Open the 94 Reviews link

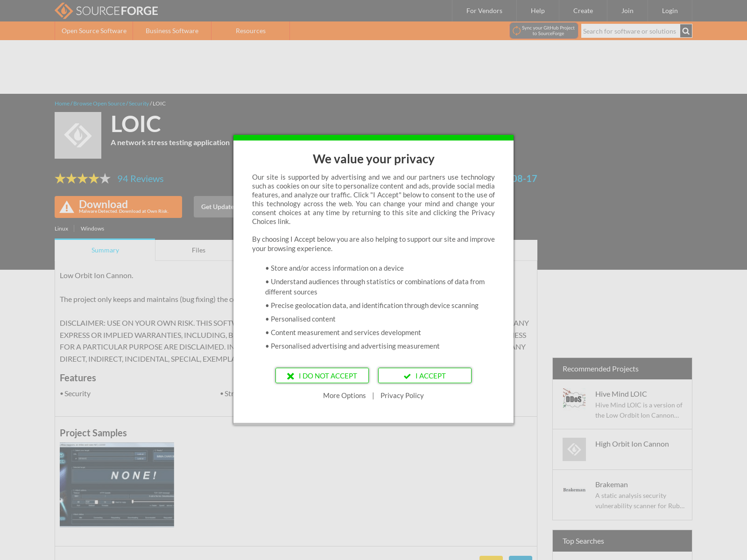pos(141,179)
